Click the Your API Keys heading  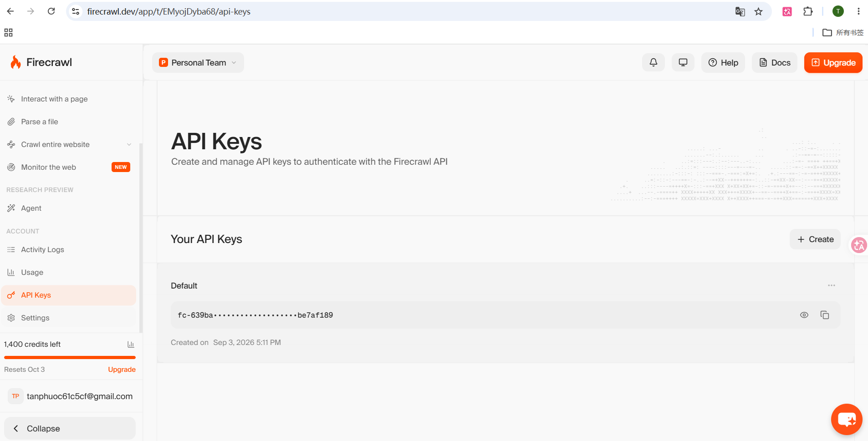pyautogui.click(x=206, y=239)
